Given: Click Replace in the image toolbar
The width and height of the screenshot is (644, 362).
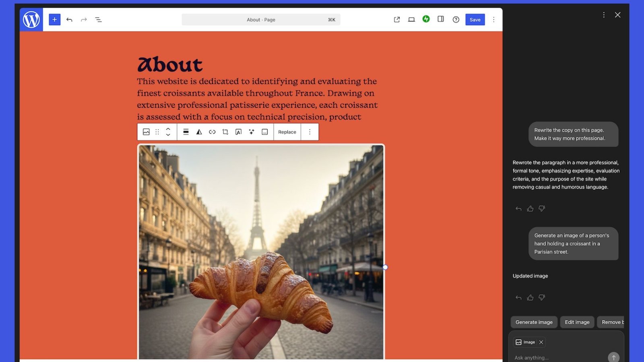Looking at the screenshot, I should click(287, 132).
